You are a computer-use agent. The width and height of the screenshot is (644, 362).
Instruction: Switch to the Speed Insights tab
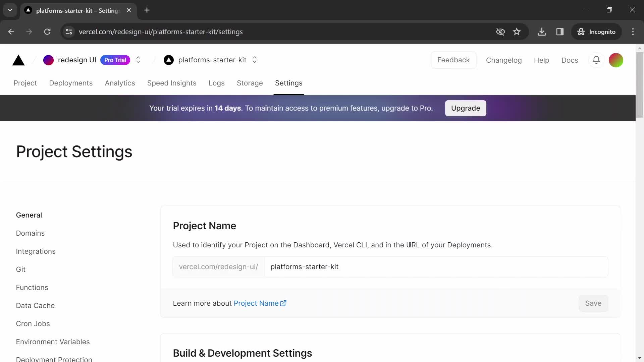pos(172,83)
